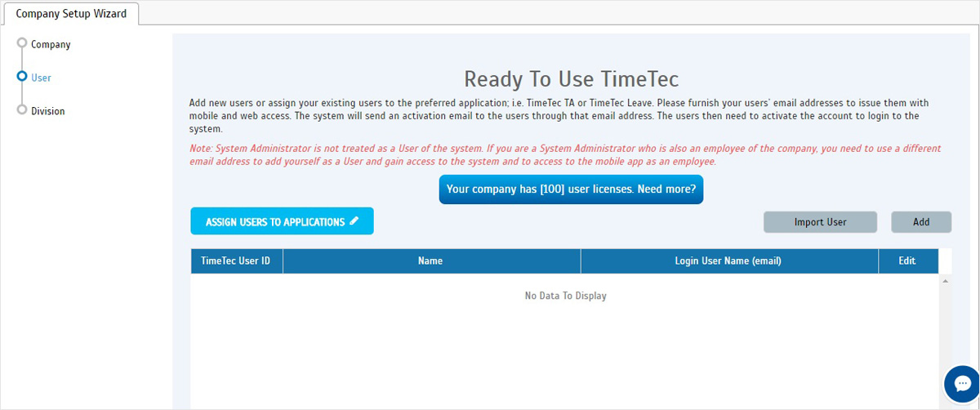
Task: Click the pencil icon on Assign Users button
Action: coord(354,221)
